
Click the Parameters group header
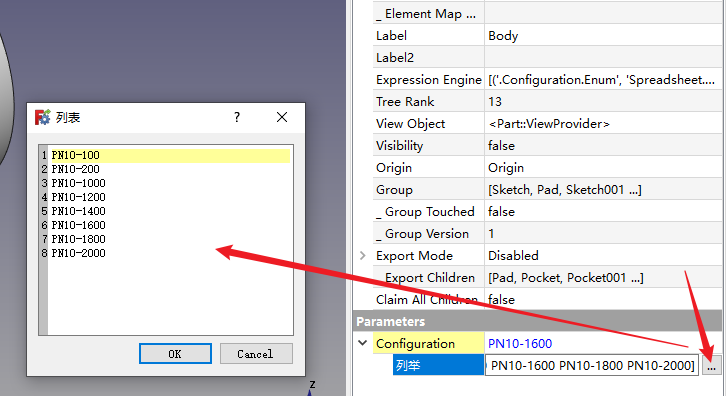click(537, 321)
